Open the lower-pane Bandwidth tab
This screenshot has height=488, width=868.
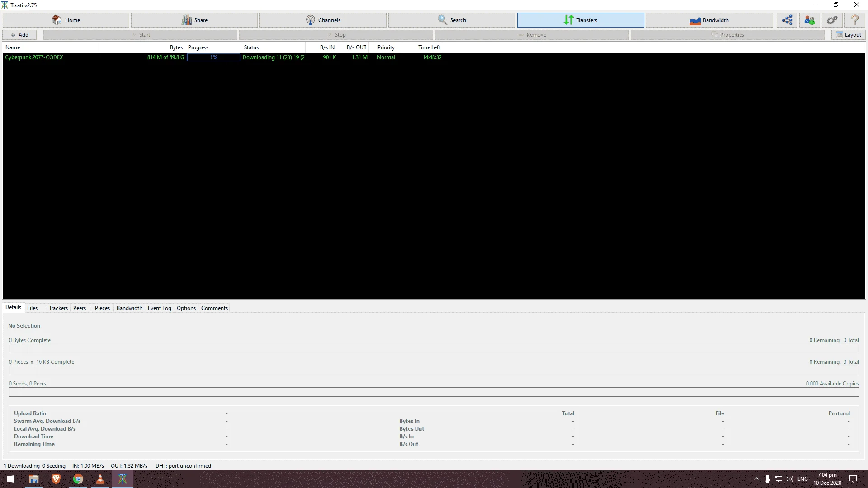[x=129, y=308]
